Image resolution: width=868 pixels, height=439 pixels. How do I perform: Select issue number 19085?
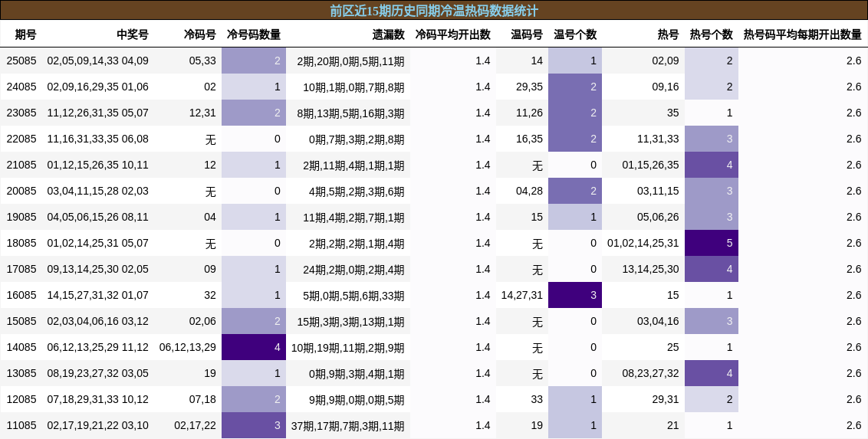21,217
